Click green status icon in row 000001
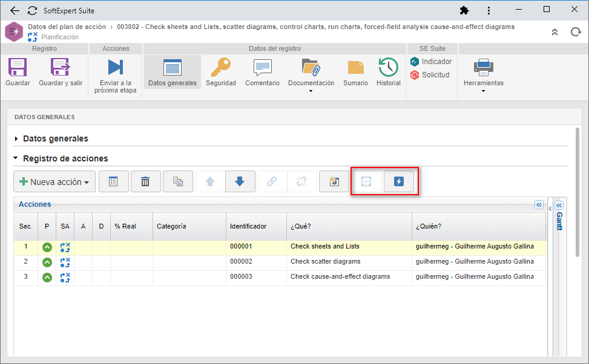 pos(47,247)
